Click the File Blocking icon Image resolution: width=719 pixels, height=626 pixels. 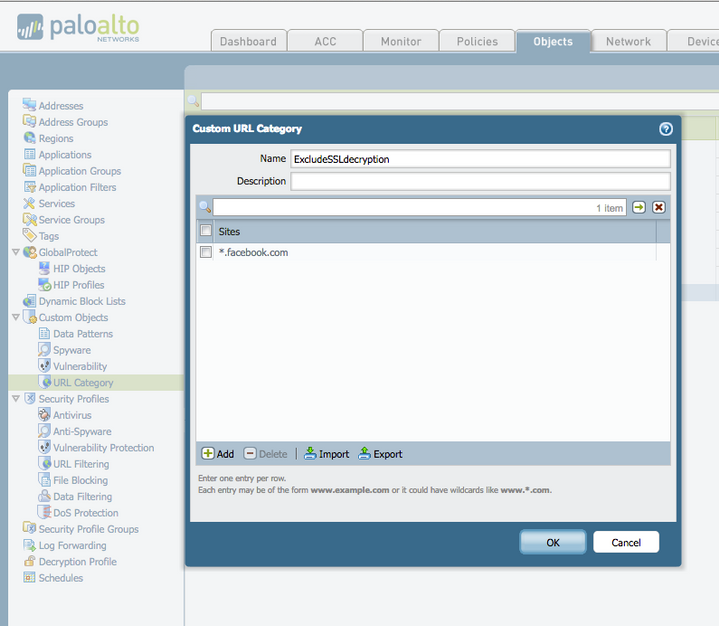click(x=44, y=480)
